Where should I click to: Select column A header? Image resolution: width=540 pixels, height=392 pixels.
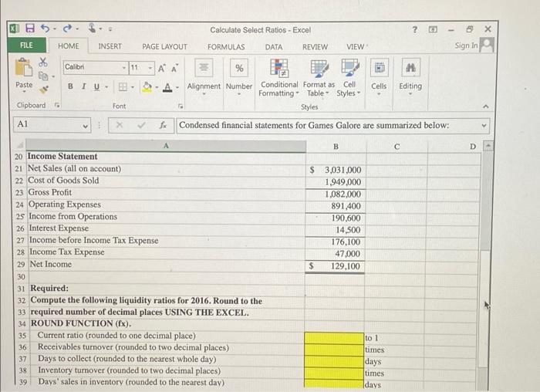pyautogui.click(x=166, y=146)
